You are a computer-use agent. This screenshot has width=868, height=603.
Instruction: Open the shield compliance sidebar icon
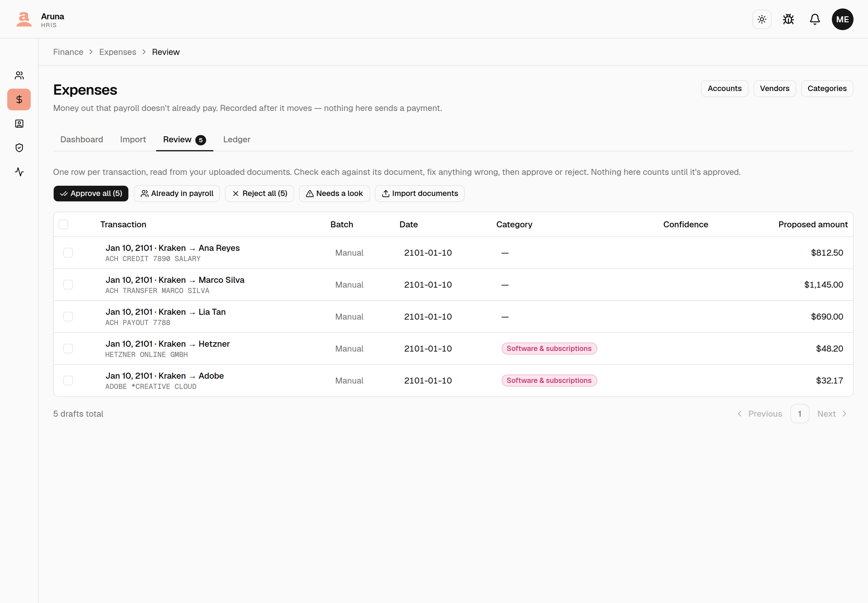click(x=19, y=148)
